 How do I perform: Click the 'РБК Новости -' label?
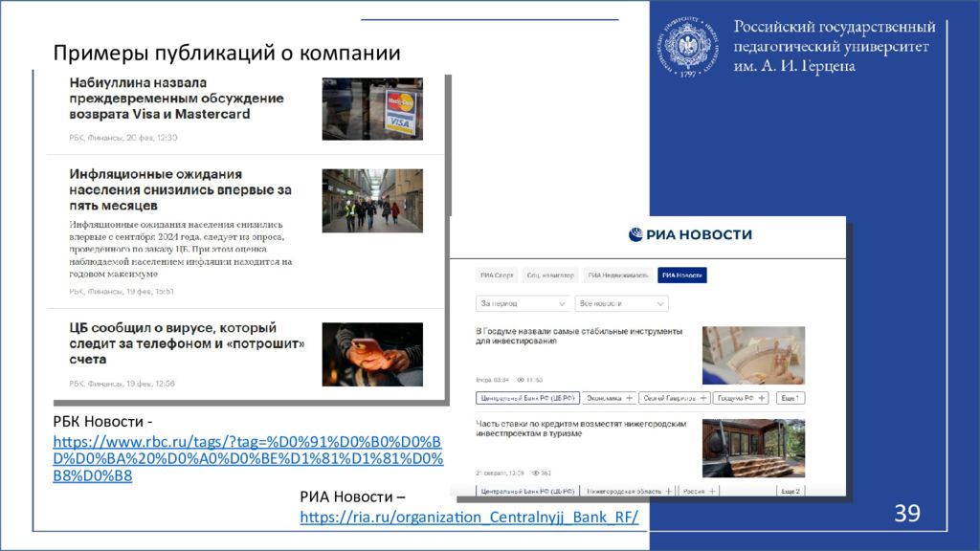[x=102, y=422]
